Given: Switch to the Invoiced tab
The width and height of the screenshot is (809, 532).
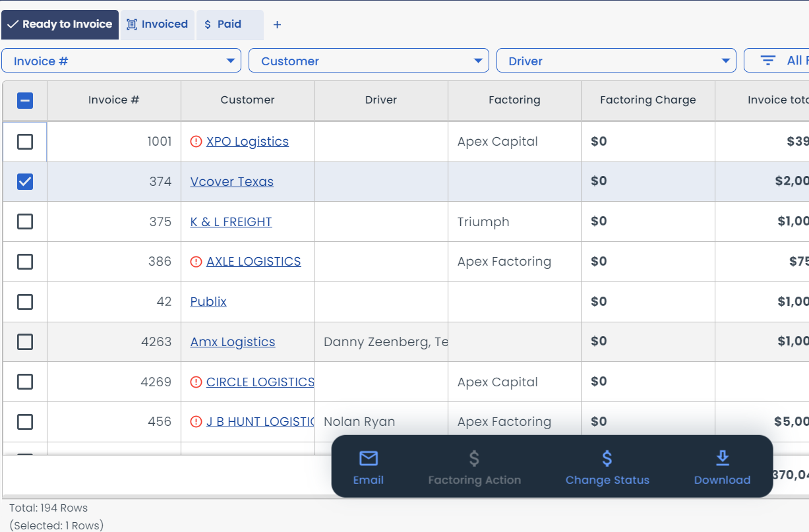Looking at the screenshot, I should click(157, 24).
